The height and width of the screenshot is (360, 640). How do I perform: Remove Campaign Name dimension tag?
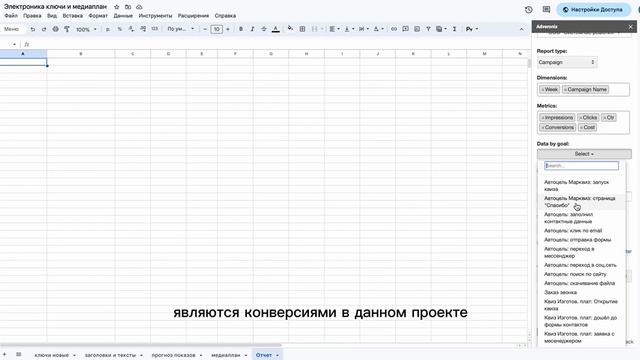[566, 89]
